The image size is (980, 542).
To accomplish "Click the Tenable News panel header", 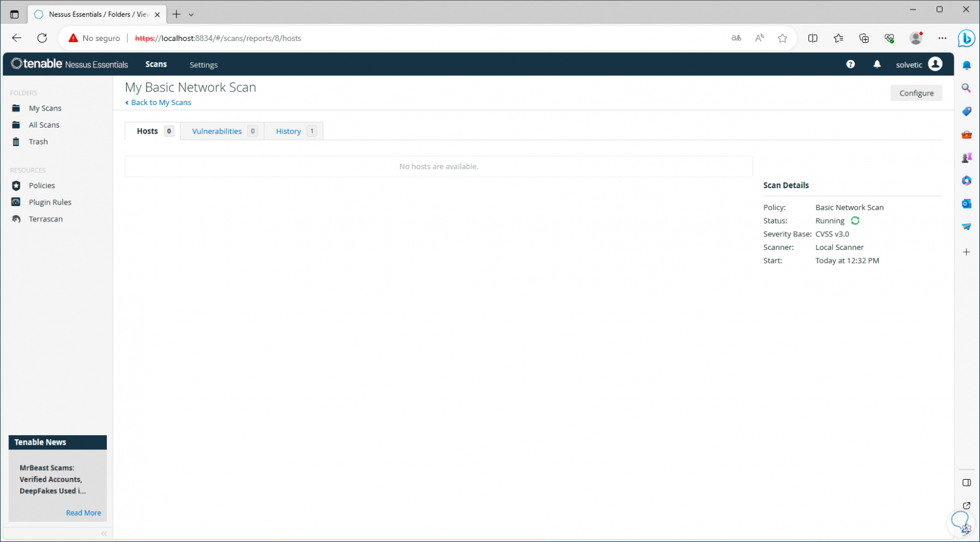I will coord(58,442).
